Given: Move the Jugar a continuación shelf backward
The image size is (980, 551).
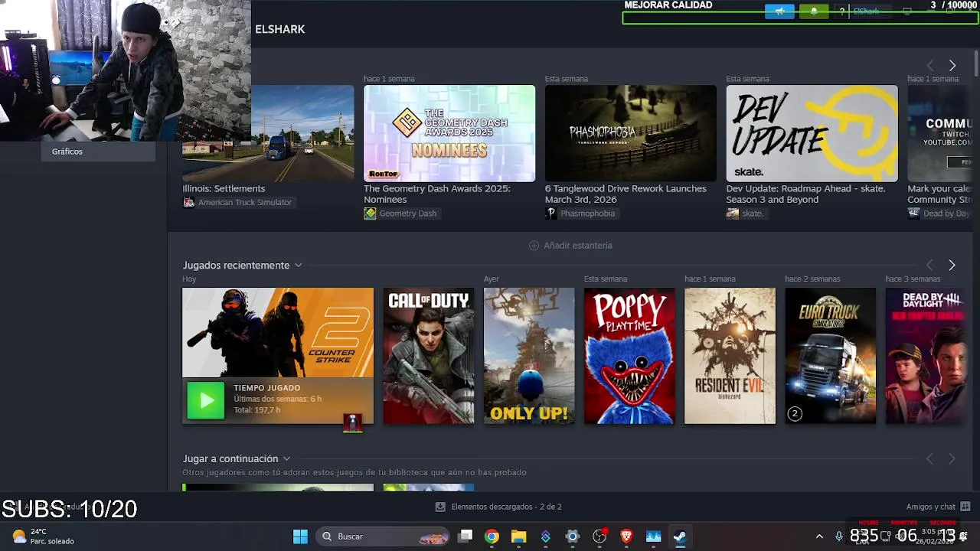Looking at the screenshot, I should 929,458.
